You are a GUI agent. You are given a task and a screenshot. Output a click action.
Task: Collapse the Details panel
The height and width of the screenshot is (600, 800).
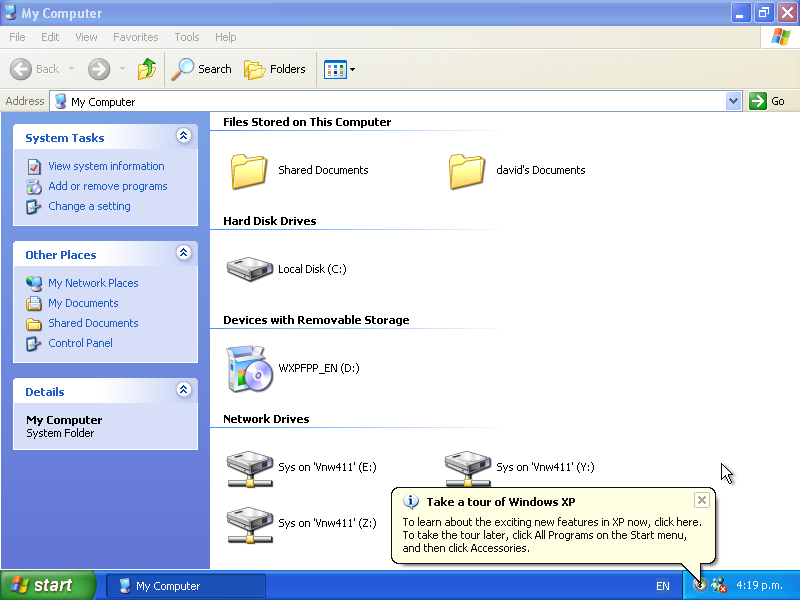click(x=184, y=390)
